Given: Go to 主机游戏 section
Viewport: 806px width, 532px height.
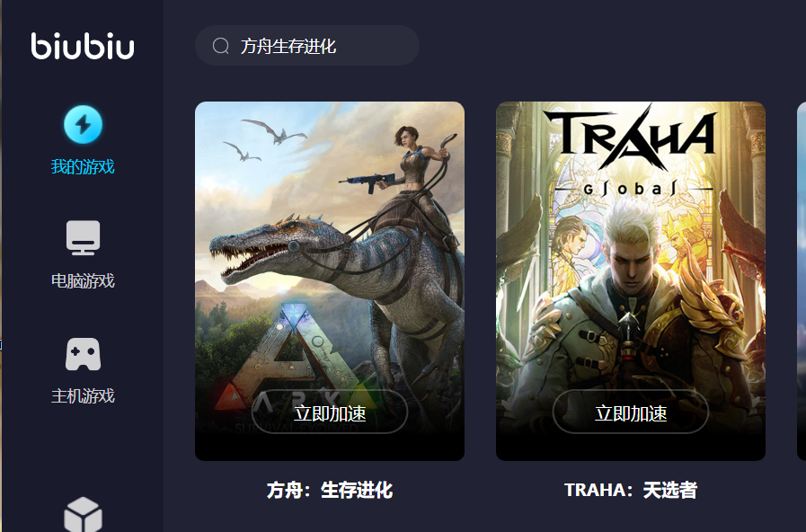Looking at the screenshot, I should pos(83,395).
